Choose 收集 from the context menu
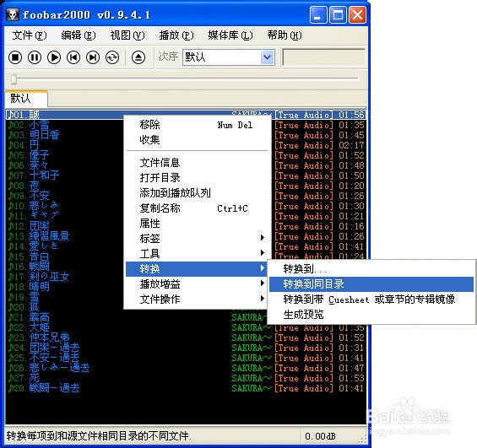This screenshot has width=477, height=448. pyautogui.click(x=197, y=140)
